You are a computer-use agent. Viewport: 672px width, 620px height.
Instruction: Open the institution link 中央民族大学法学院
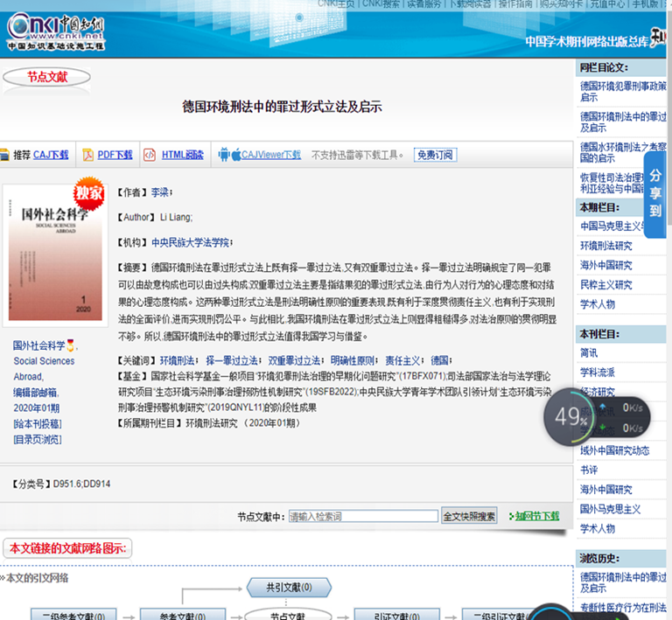pos(190,242)
